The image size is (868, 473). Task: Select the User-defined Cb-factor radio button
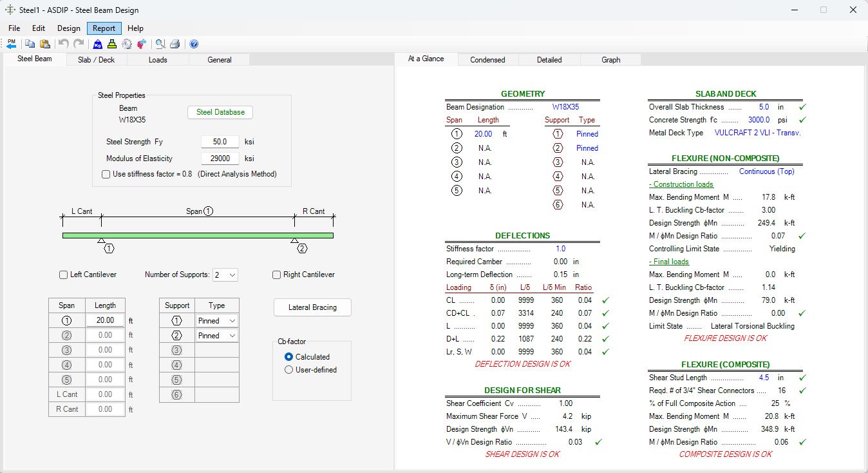[x=288, y=370]
